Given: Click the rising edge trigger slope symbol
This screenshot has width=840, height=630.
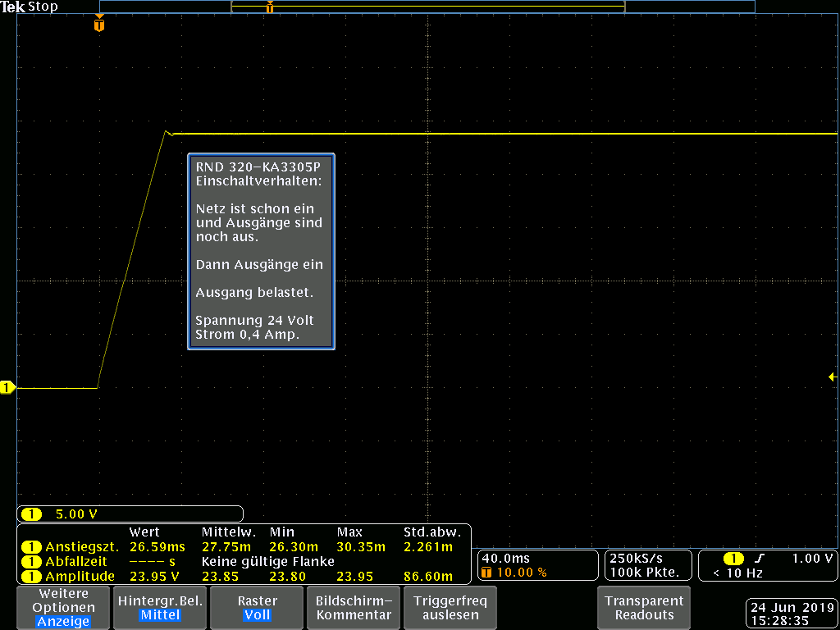Looking at the screenshot, I should 760,559.
